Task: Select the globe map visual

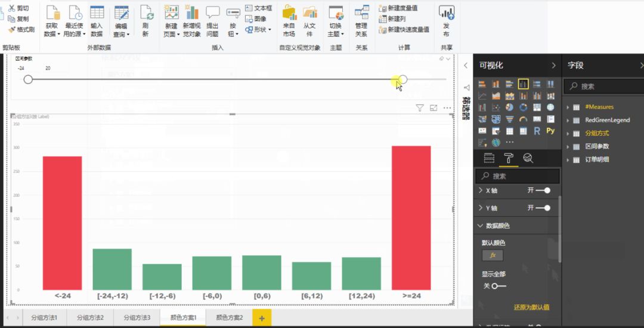Action: click(x=550, y=107)
